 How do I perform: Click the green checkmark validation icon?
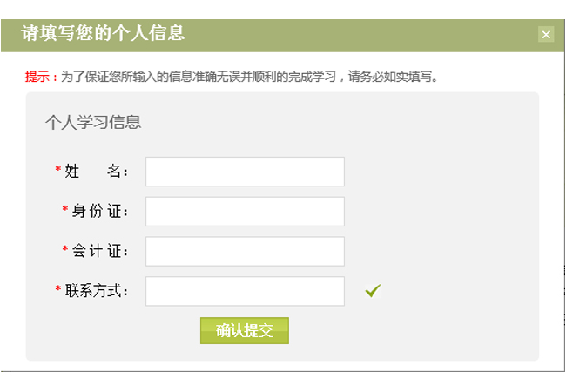373,291
